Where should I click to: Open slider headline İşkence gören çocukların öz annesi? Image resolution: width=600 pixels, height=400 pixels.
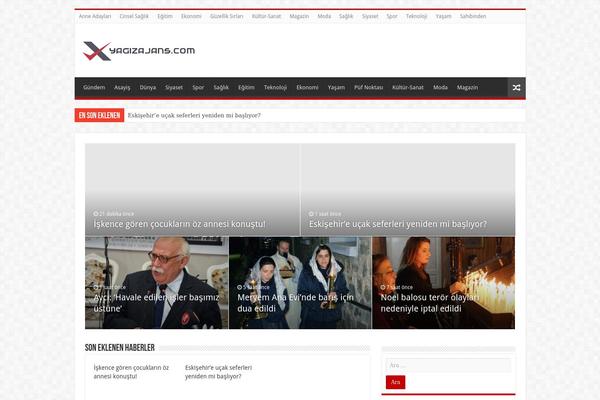click(179, 224)
